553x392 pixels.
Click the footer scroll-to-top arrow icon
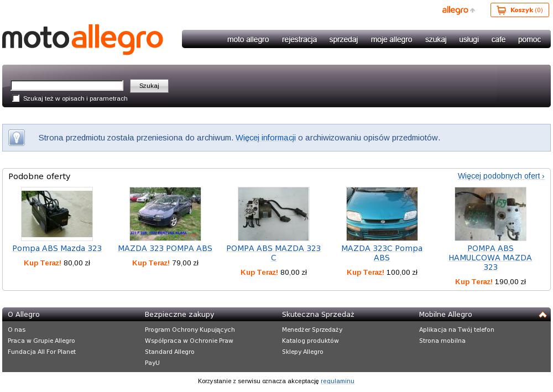[x=542, y=315]
